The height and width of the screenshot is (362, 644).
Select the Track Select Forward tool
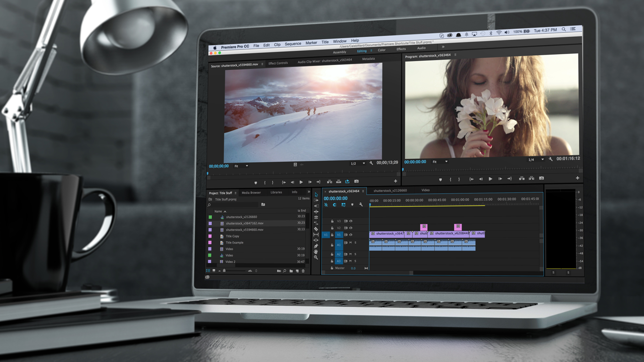pyautogui.click(x=316, y=200)
